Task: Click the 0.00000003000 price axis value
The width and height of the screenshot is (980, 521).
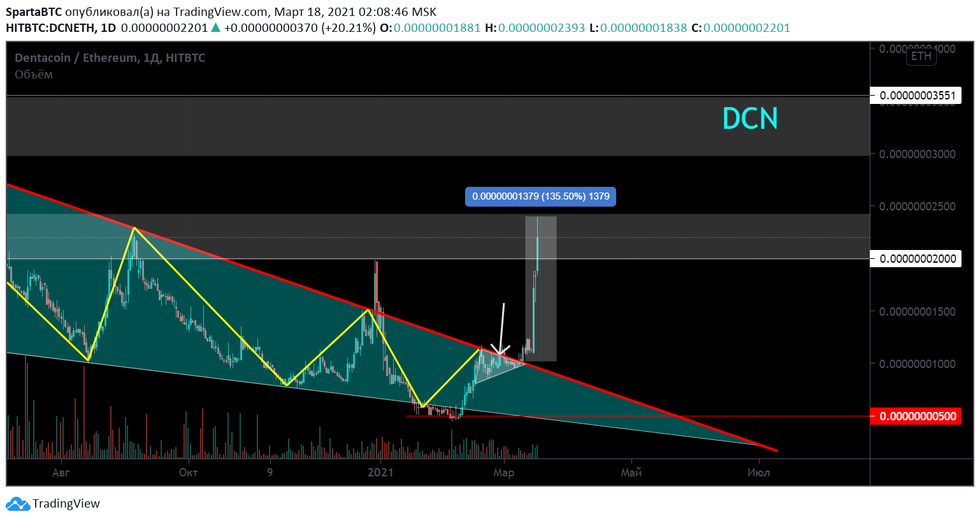Action: [918, 154]
